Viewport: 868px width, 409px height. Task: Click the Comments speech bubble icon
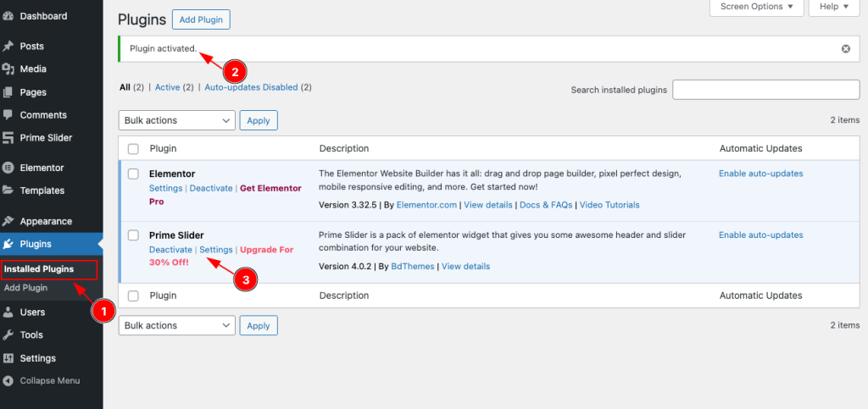(x=8, y=115)
